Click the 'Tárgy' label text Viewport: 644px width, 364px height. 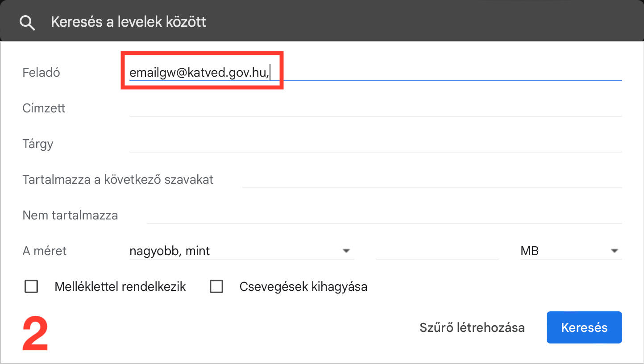coord(38,144)
